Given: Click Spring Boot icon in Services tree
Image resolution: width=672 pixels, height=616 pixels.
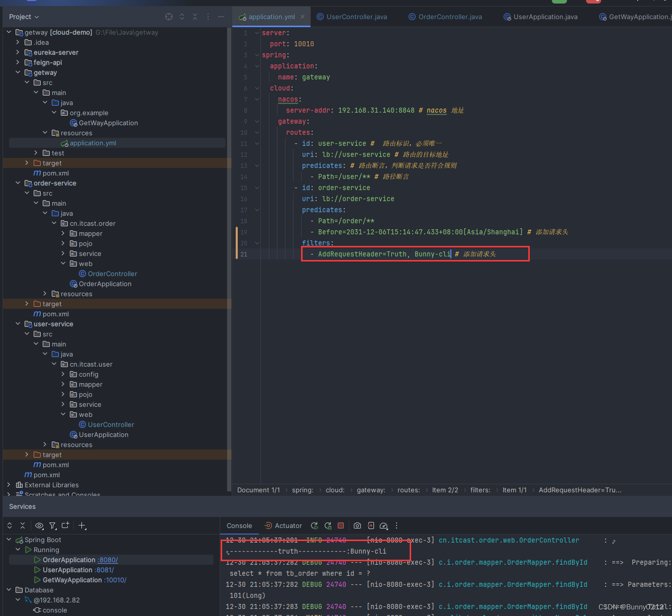Looking at the screenshot, I should (20, 540).
